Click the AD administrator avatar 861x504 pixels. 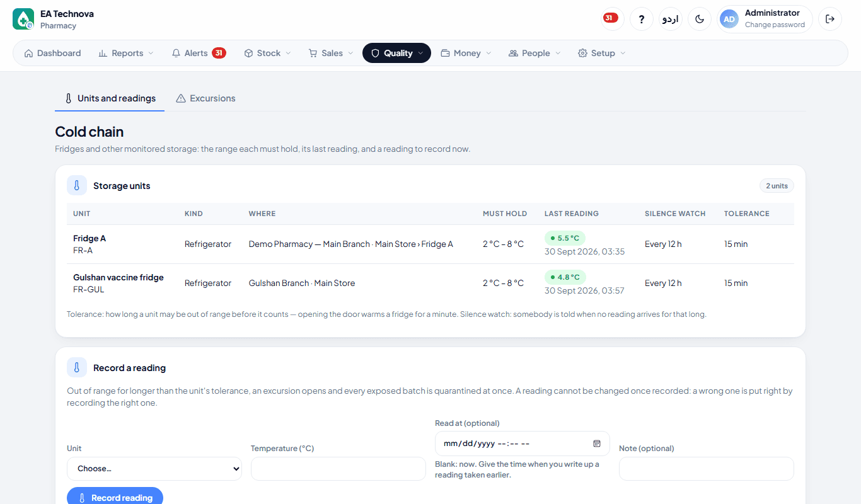click(729, 20)
